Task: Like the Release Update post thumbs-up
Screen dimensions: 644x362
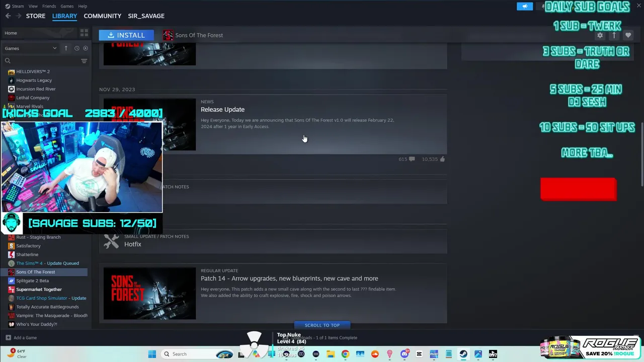Action: [442, 159]
